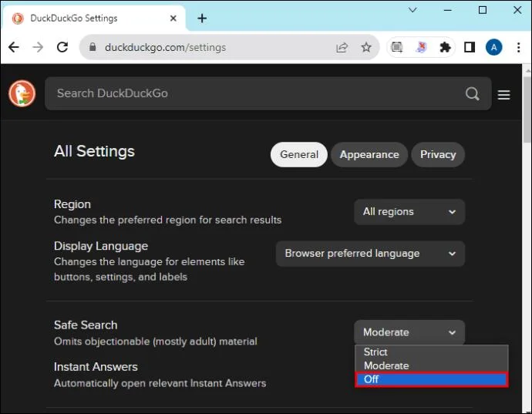
Task: Collapse the Safe Search Moderate dropdown
Action: tap(409, 332)
